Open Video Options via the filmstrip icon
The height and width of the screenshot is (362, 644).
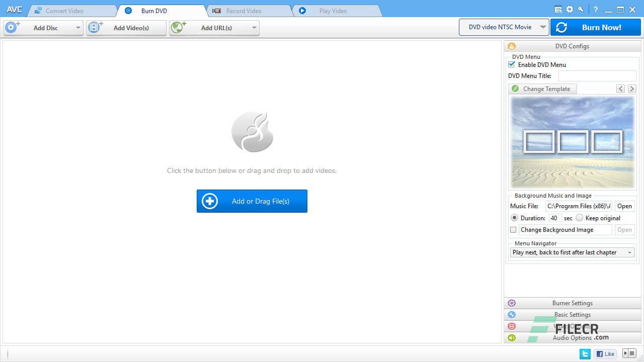point(512,326)
